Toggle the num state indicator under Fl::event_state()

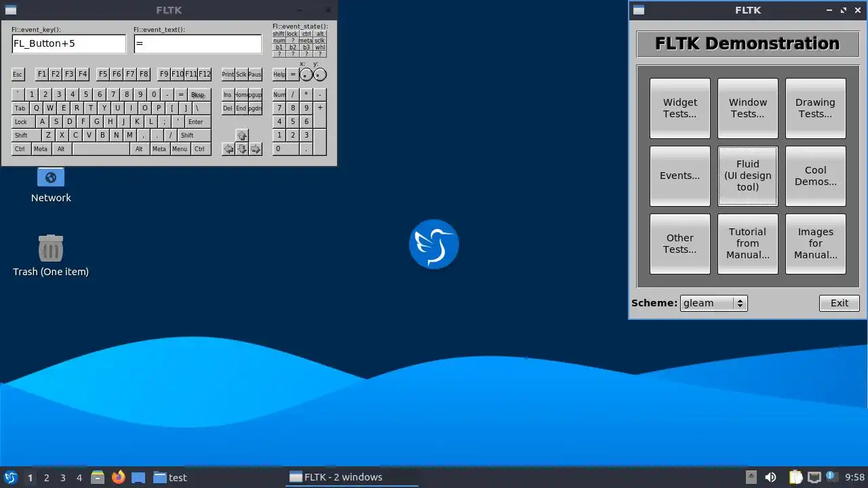pos(279,41)
